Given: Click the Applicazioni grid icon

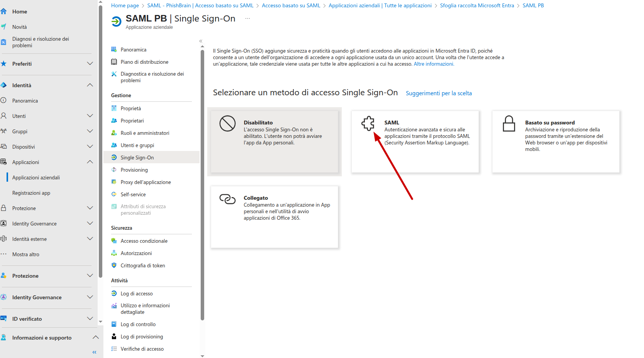Looking at the screenshot, I should tap(3, 162).
